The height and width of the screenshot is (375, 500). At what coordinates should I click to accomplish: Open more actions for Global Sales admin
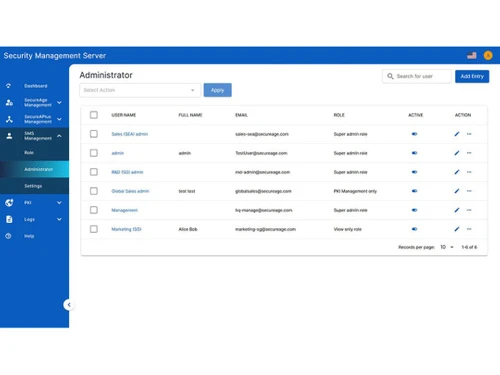pos(469,191)
